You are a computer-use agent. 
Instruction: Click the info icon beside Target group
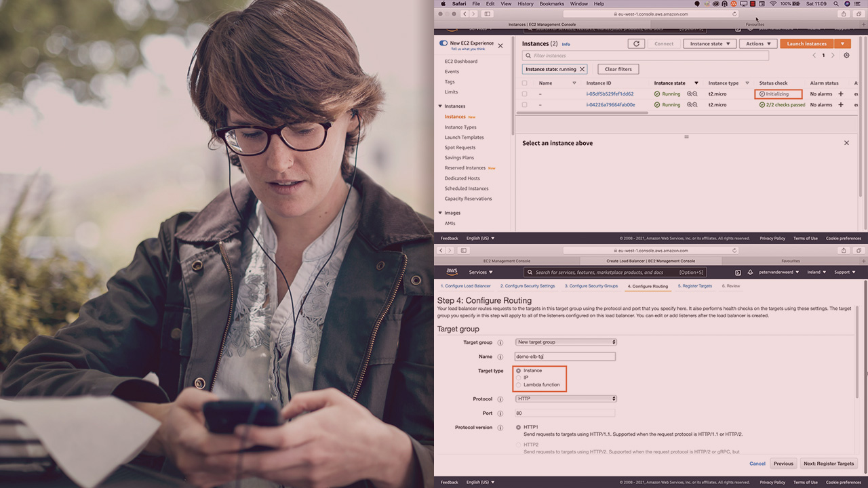coord(500,342)
